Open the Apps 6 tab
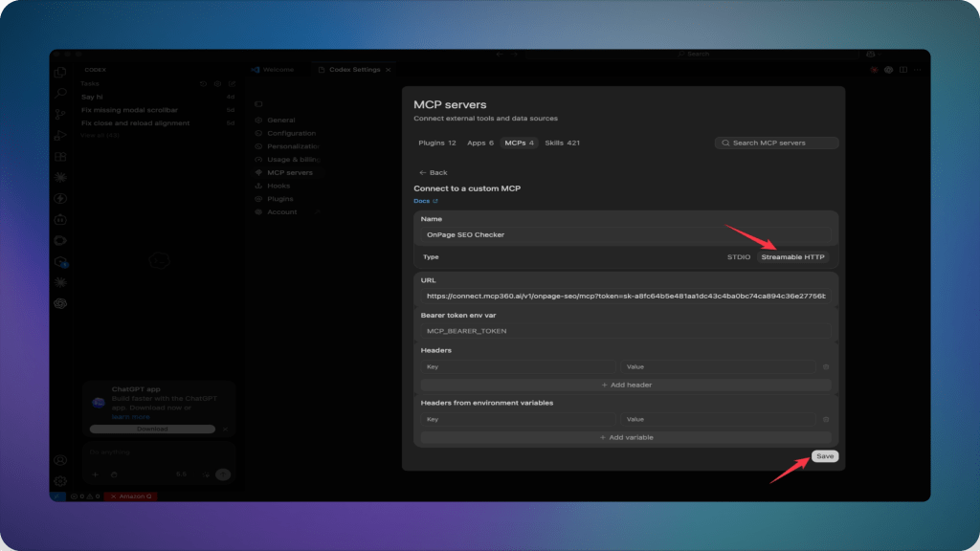Image resolution: width=980 pixels, height=551 pixels. tap(480, 143)
